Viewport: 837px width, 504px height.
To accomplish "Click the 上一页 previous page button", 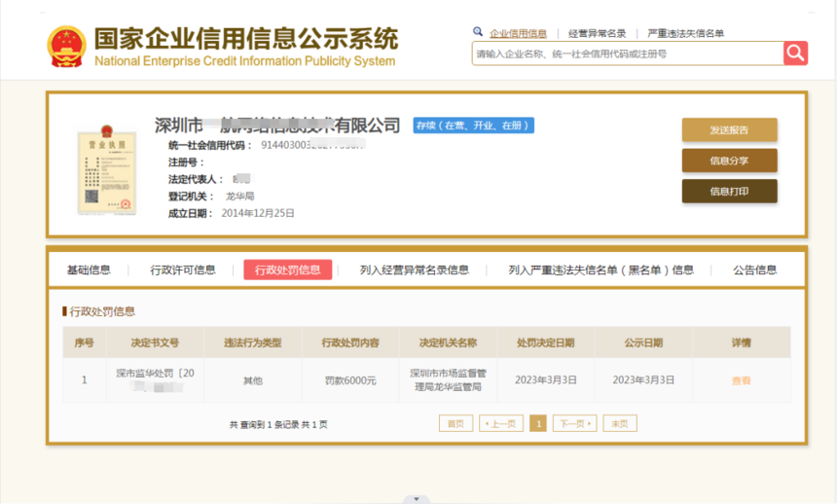I will [x=500, y=423].
